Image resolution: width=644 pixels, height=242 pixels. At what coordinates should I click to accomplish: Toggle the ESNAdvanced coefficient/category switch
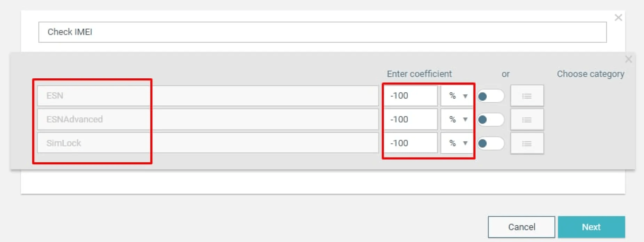pos(490,120)
